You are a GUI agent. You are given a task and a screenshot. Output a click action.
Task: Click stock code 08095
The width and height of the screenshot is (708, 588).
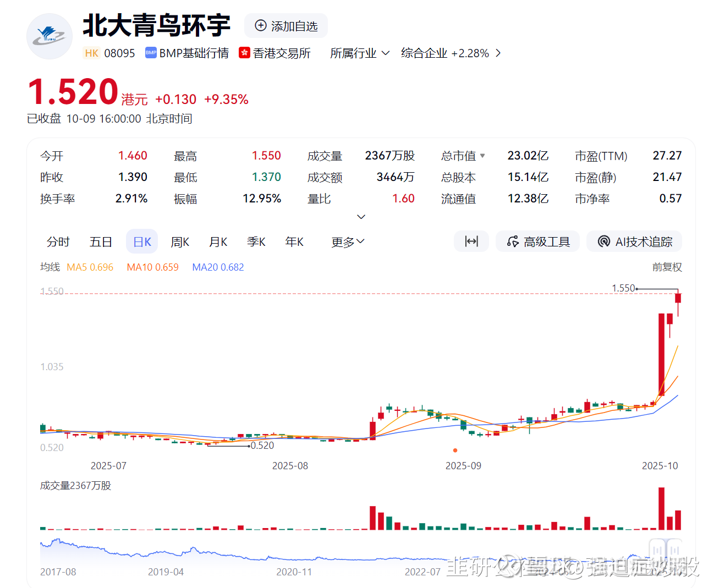click(x=119, y=53)
